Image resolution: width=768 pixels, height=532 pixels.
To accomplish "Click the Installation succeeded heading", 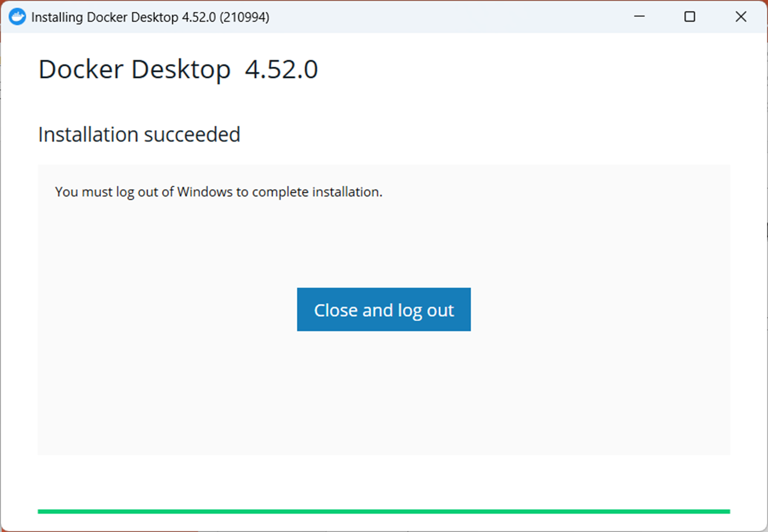I will click(x=139, y=134).
